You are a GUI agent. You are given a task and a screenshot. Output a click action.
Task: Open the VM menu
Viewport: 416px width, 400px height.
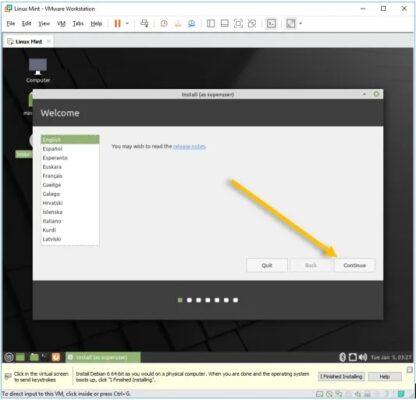point(61,23)
